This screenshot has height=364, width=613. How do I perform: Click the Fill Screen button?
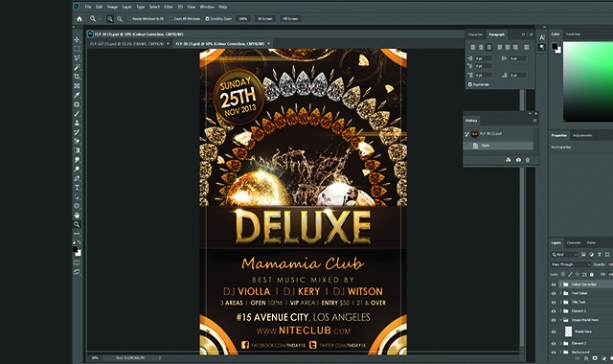290,19
